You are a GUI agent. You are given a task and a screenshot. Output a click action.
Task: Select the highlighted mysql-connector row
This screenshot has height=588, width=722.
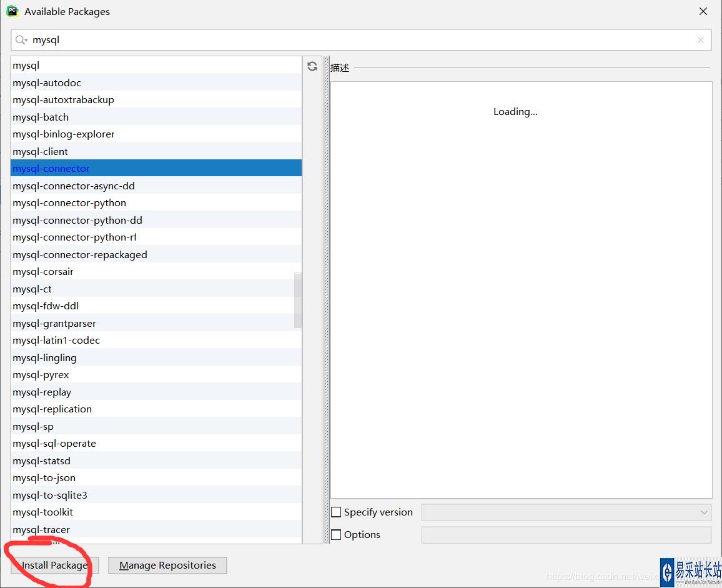pyautogui.click(x=156, y=168)
